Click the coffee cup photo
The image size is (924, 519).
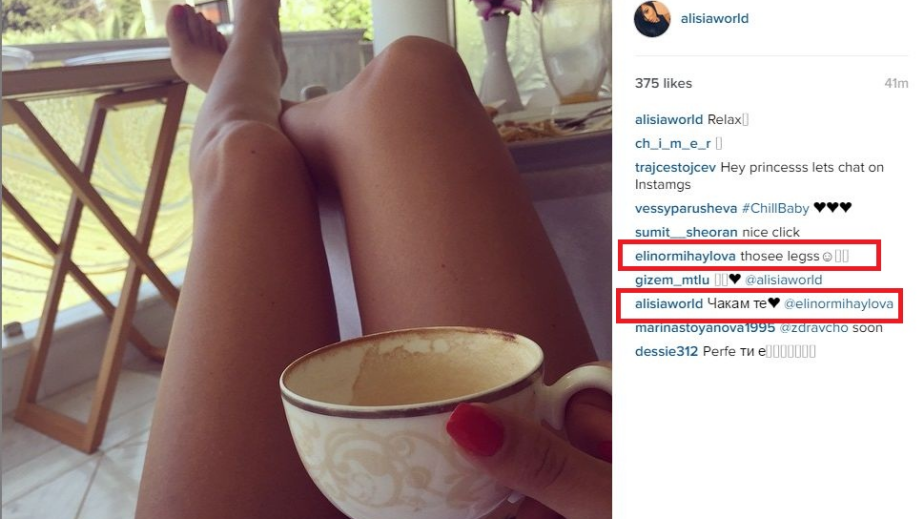[306, 259]
